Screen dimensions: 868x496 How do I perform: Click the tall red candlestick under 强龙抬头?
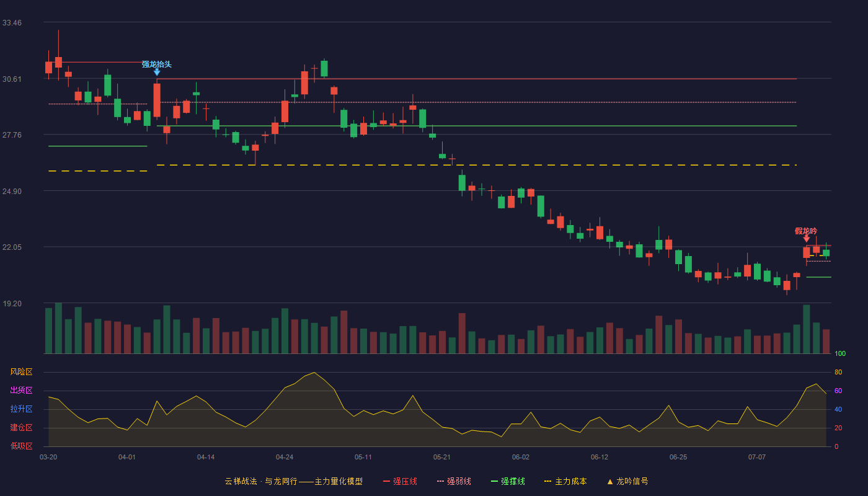coord(157,100)
